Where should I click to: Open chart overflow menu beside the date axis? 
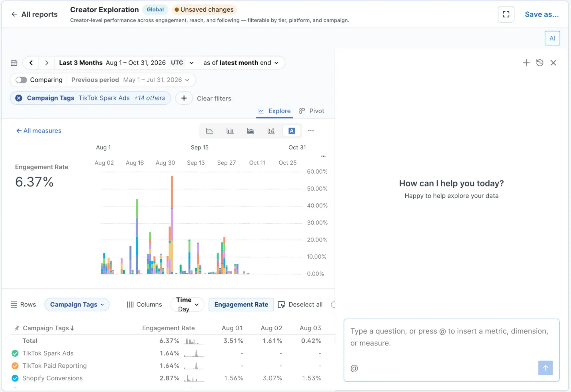(323, 156)
